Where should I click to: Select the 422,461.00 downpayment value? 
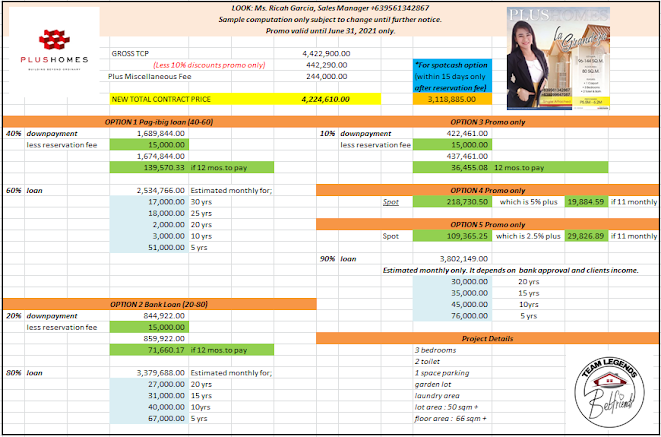point(467,133)
